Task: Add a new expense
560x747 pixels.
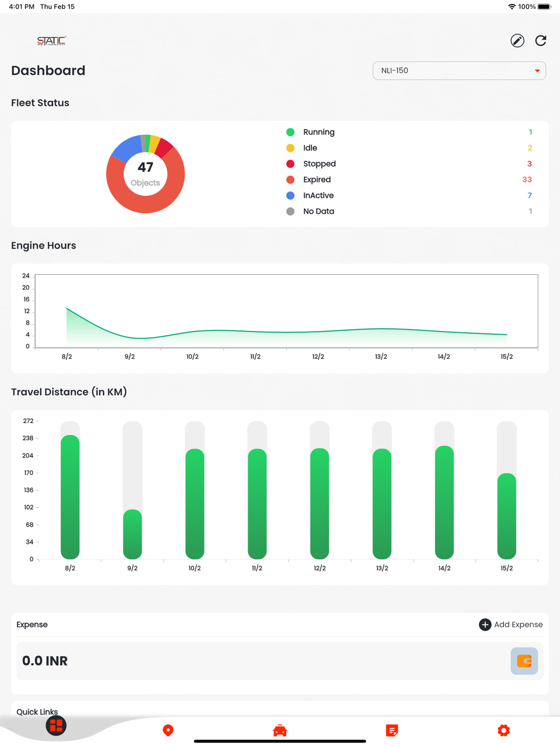Action: (511, 624)
